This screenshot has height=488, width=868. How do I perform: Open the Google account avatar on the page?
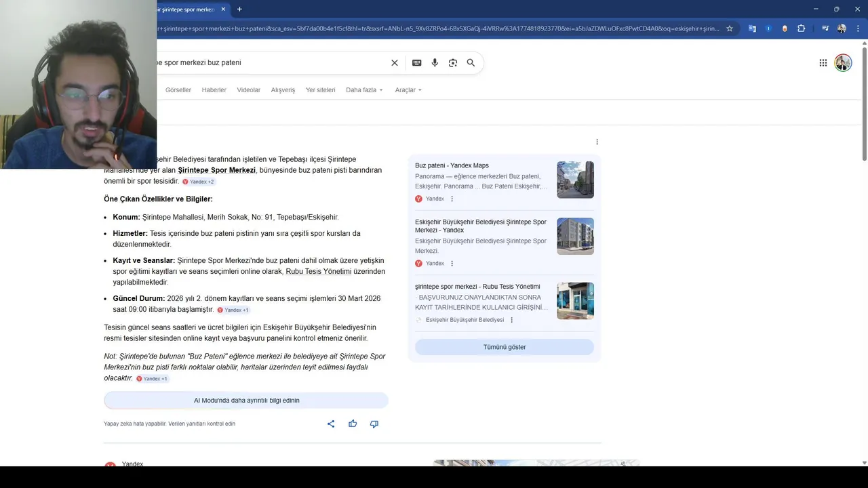[843, 62]
